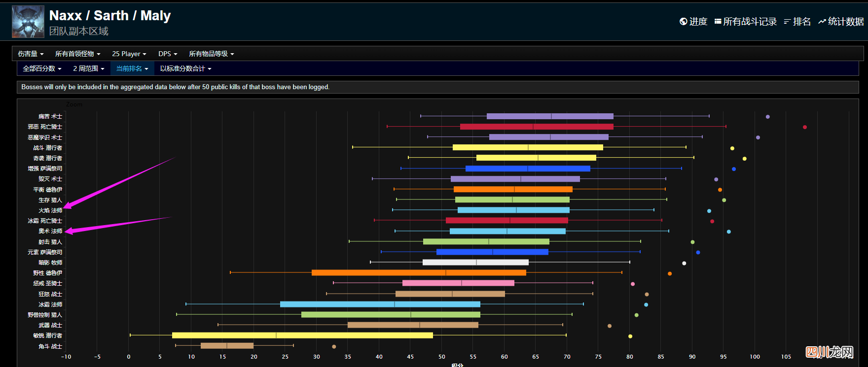The height and width of the screenshot is (367, 868).
Task: Select the highlighted 当前排名 tab
Action: coord(132,68)
